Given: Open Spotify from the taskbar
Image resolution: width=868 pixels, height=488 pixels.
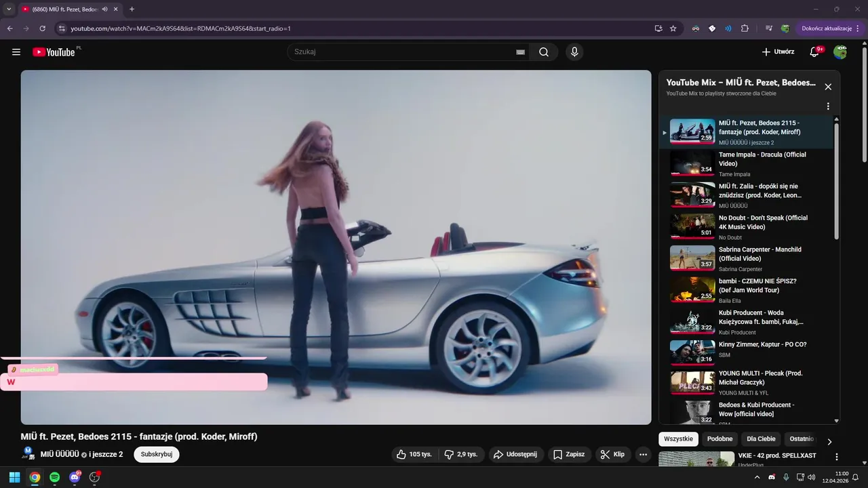Looking at the screenshot, I should (x=54, y=477).
